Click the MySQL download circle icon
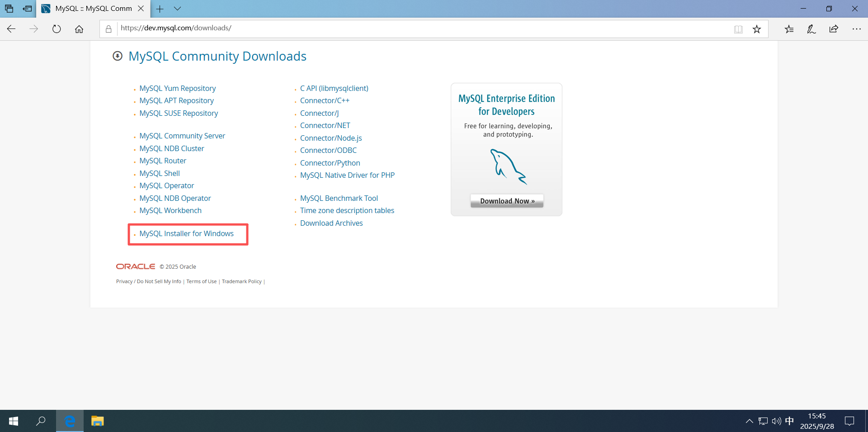Screen dimensions: 868x432 tap(118, 56)
